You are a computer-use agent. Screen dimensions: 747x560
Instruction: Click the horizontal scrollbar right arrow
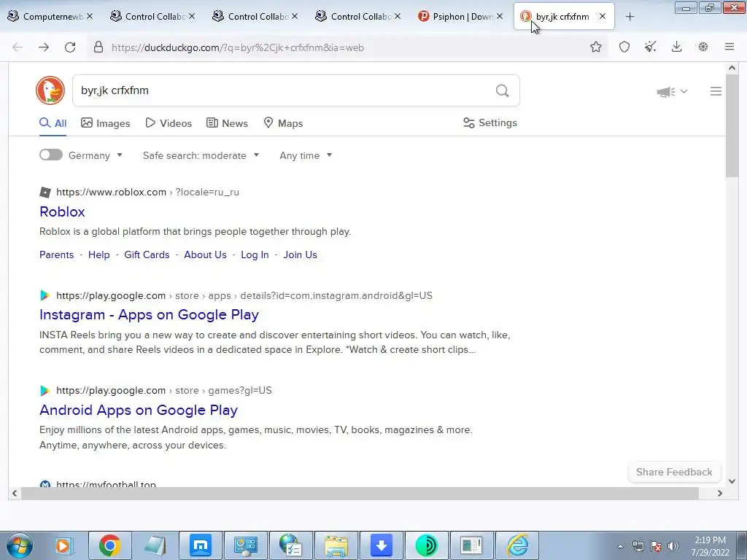click(x=720, y=494)
